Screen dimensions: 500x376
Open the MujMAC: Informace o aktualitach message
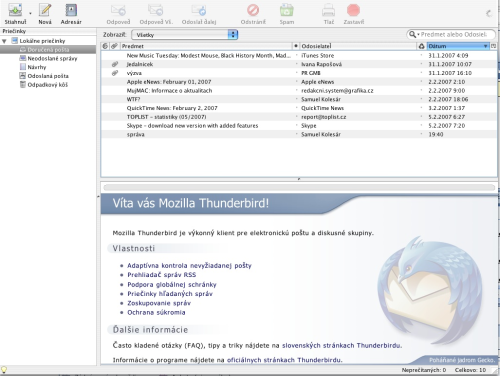click(169, 91)
